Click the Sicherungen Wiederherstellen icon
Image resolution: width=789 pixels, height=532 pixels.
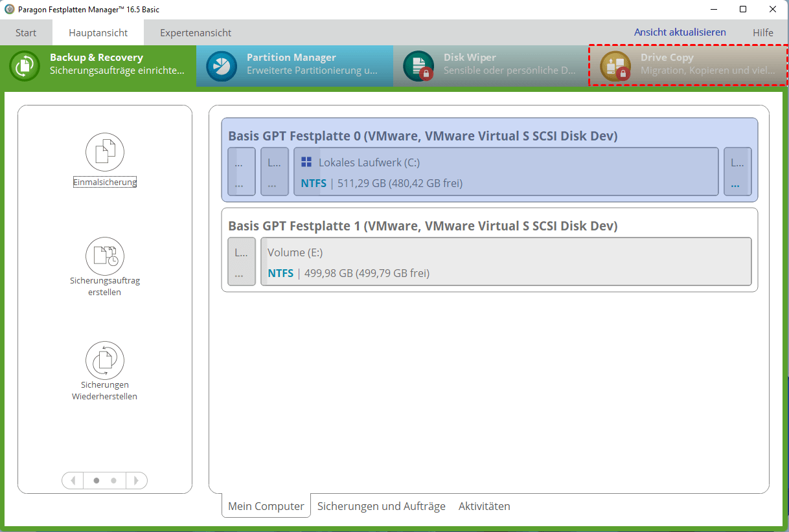pyautogui.click(x=105, y=360)
